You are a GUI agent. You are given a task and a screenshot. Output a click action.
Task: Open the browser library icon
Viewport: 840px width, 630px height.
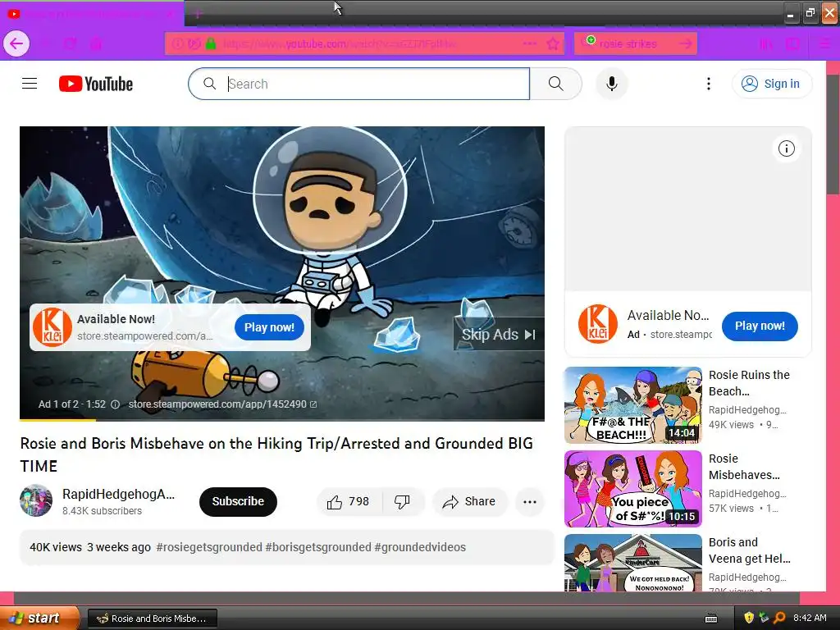767,44
